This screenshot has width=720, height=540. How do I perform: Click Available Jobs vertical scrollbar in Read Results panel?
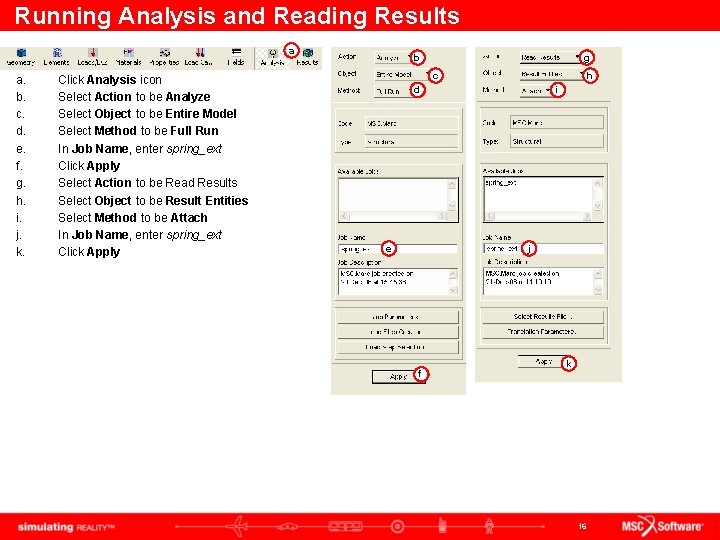(598, 195)
